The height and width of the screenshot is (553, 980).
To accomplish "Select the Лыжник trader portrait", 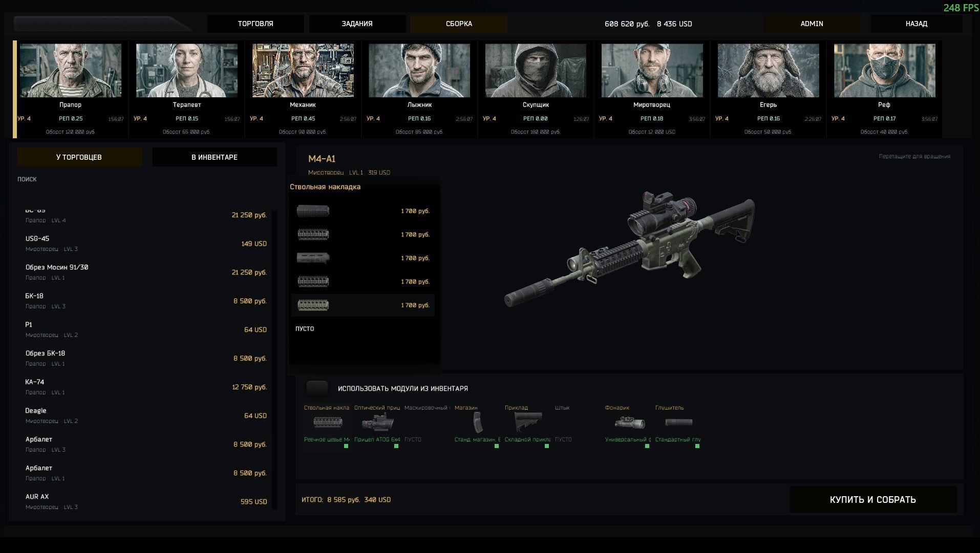I will [419, 71].
